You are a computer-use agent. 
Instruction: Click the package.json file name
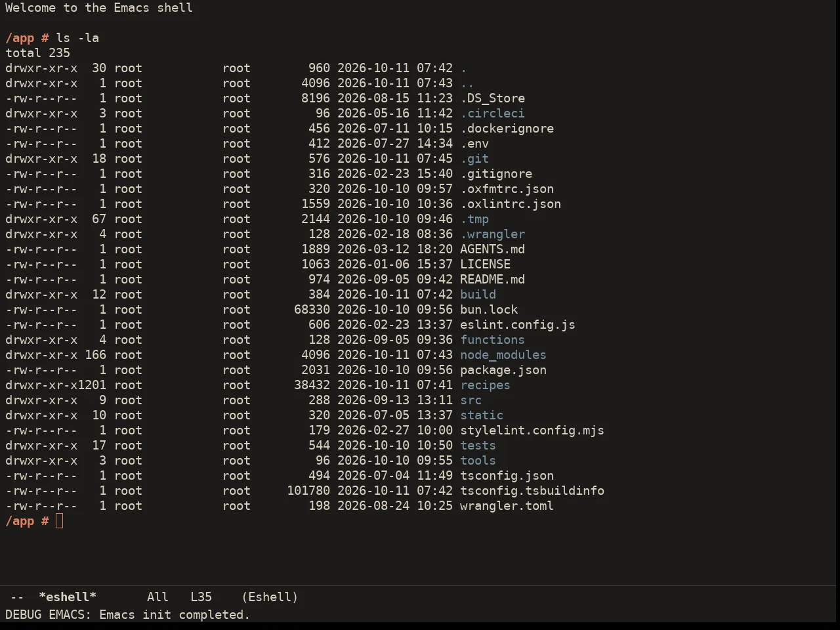tap(503, 370)
